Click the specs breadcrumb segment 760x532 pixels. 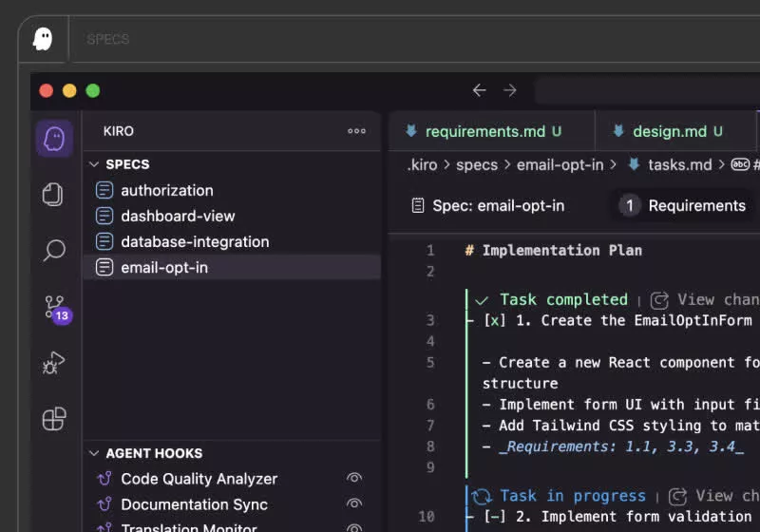pos(477,164)
